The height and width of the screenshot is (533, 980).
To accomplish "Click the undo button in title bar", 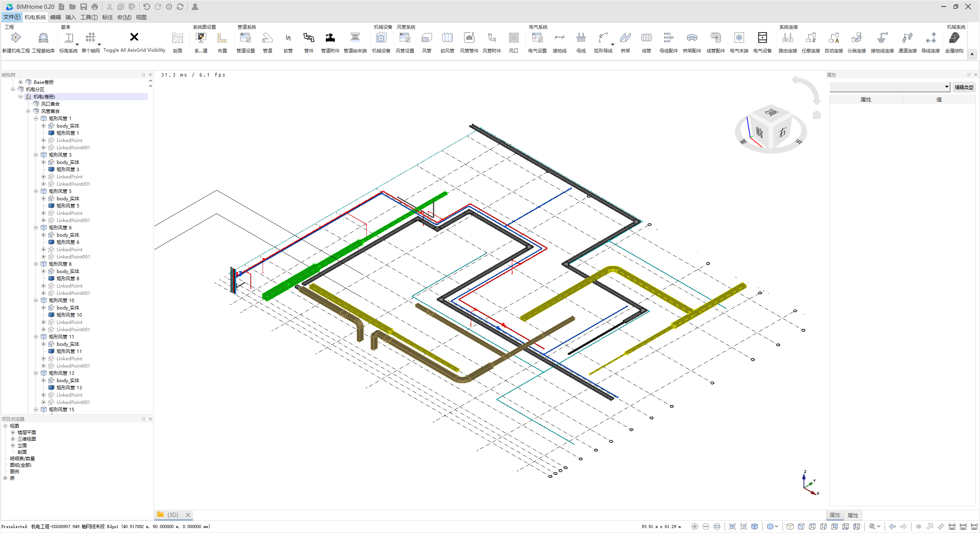I will tap(147, 7).
